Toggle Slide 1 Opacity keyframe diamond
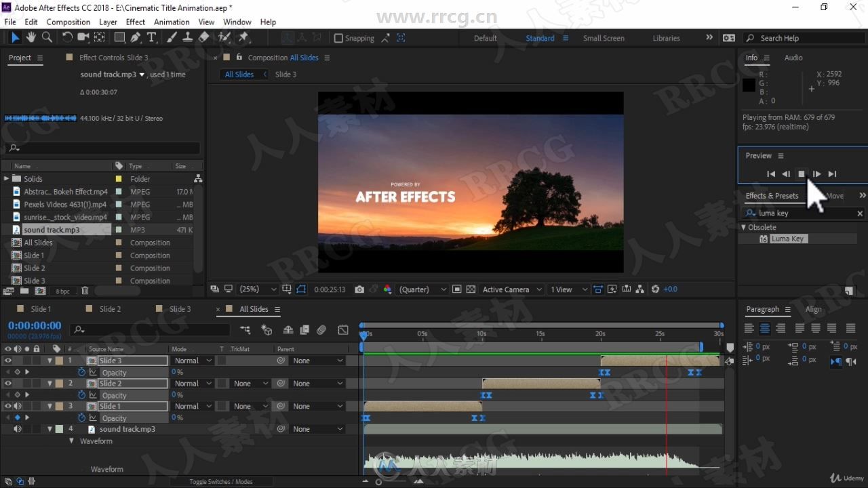 coord(18,418)
